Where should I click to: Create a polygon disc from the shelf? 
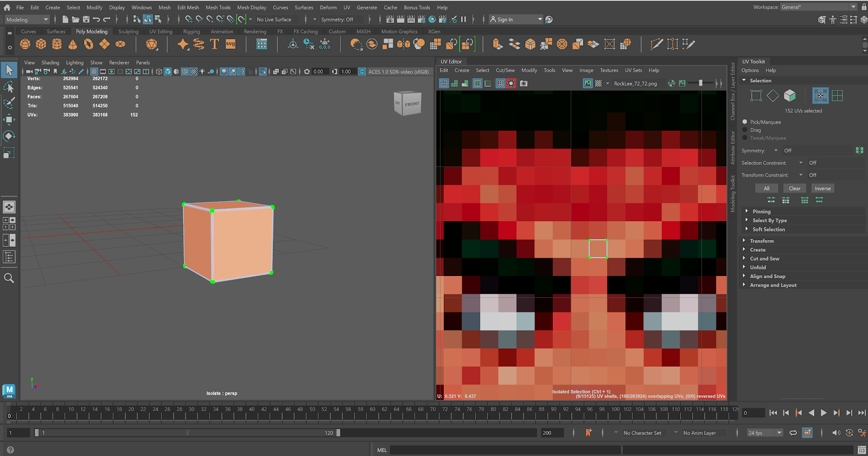click(x=120, y=44)
